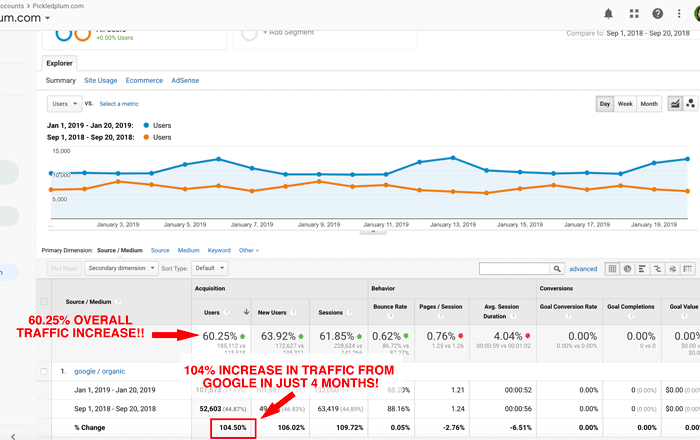
Task: Click orange Users legend dot for 2018
Action: tap(146, 137)
